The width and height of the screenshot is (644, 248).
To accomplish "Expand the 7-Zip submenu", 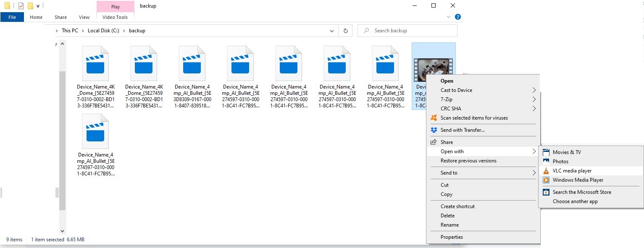I will pyautogui.click(x=534, y=99).
